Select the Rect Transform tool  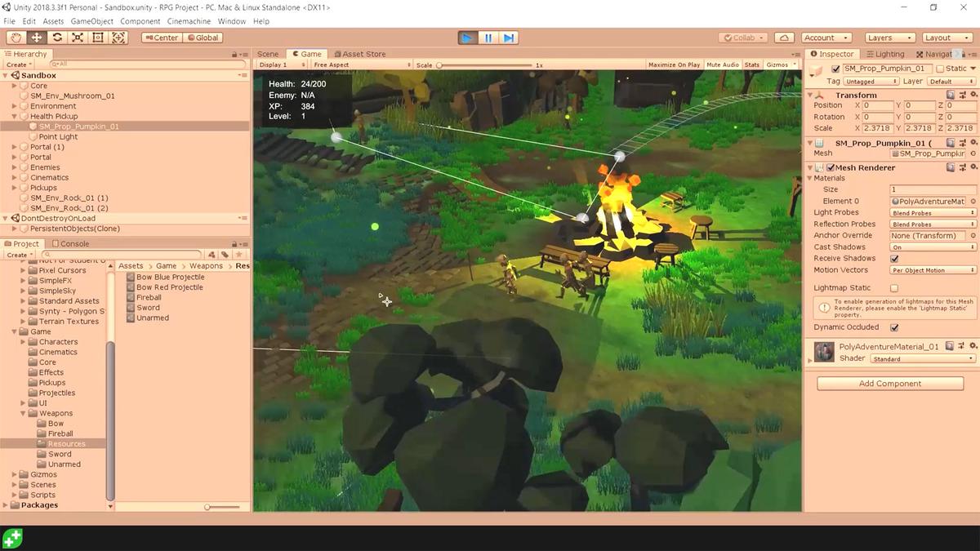98,37
